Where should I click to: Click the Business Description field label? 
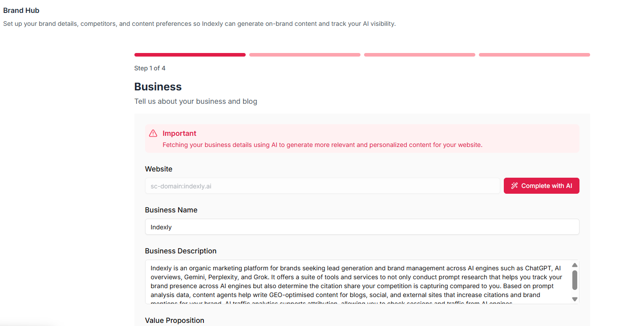181,251
